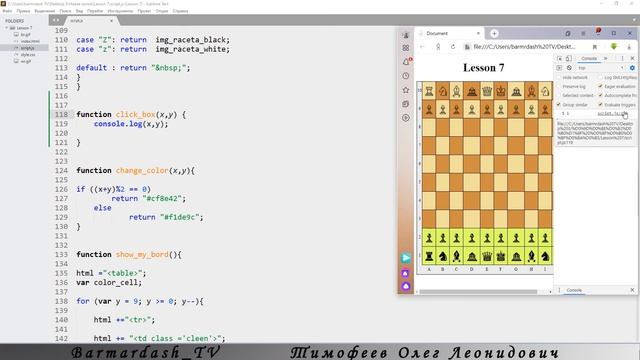Open the DevTools three-dot menu
The height and width of the screenshot is (360, 640).
622,58
